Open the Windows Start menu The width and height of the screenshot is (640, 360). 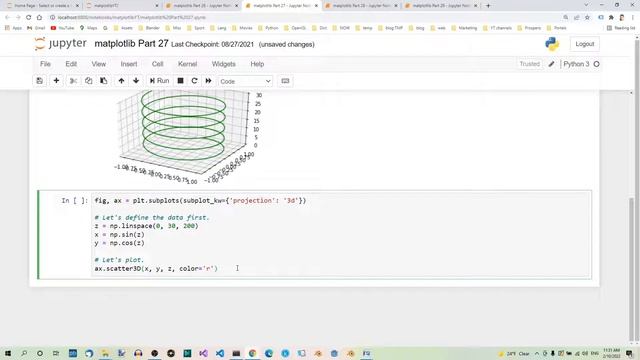click(8, 353)
